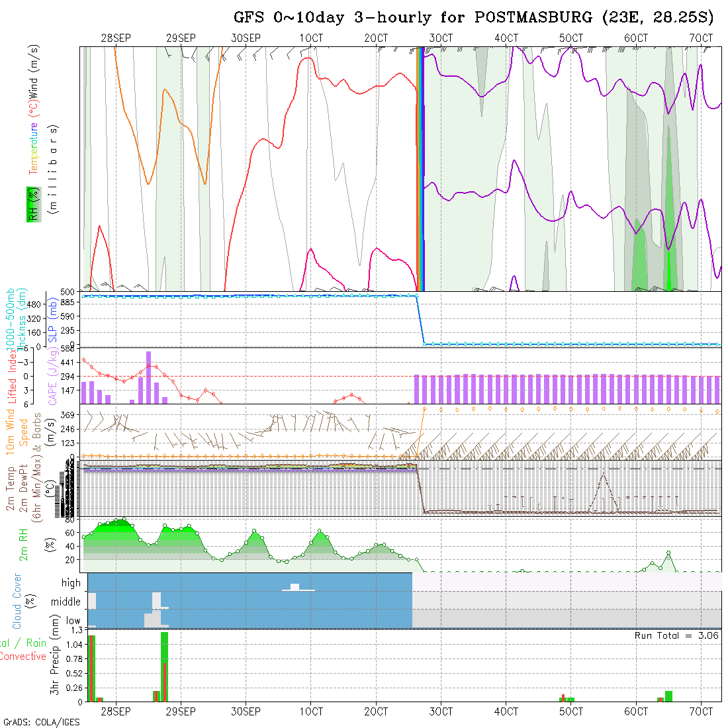Screen dimensions: 728x728
Task: Click the Cloud Cover axis label
Action: click(17, 601)
